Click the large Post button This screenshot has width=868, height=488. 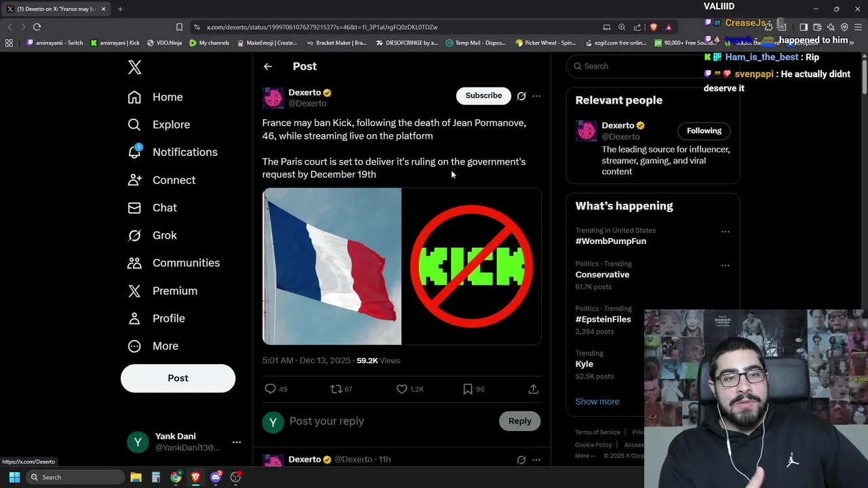[x=178, y=378]
